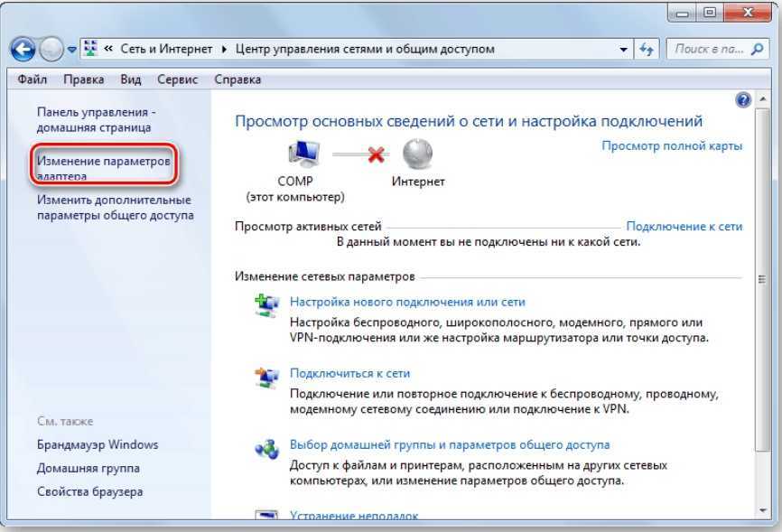Open the Сервис menu

click(x=177, y=79)
